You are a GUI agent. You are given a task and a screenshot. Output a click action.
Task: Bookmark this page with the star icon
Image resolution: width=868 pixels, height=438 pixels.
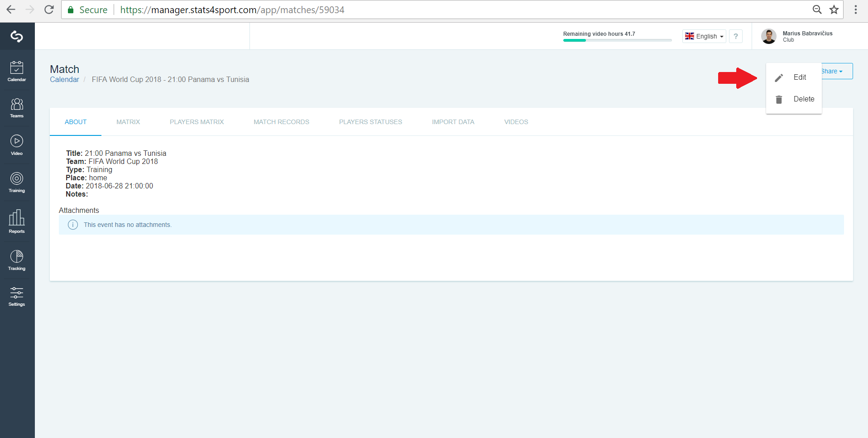coord(834,10)
